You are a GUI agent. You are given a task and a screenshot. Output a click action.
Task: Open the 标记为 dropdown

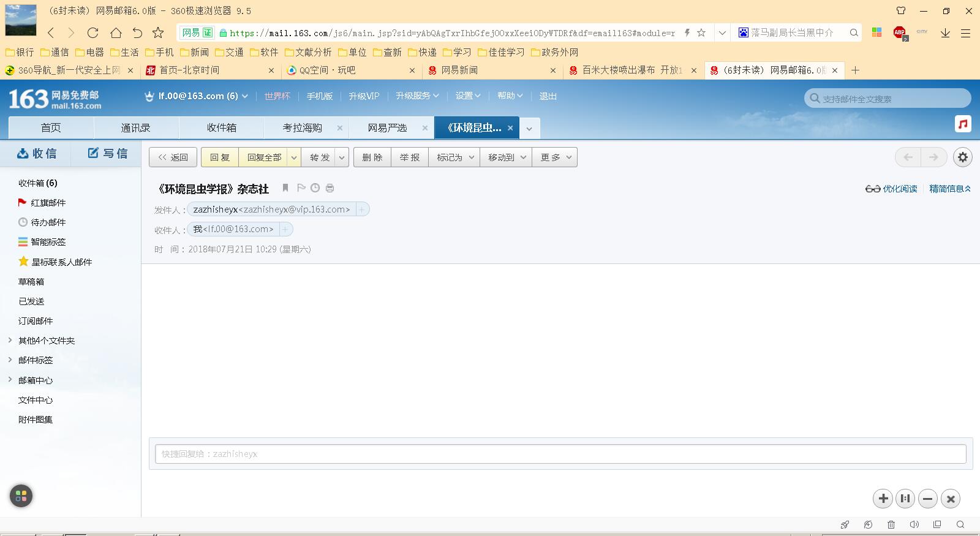coord(454,157)
